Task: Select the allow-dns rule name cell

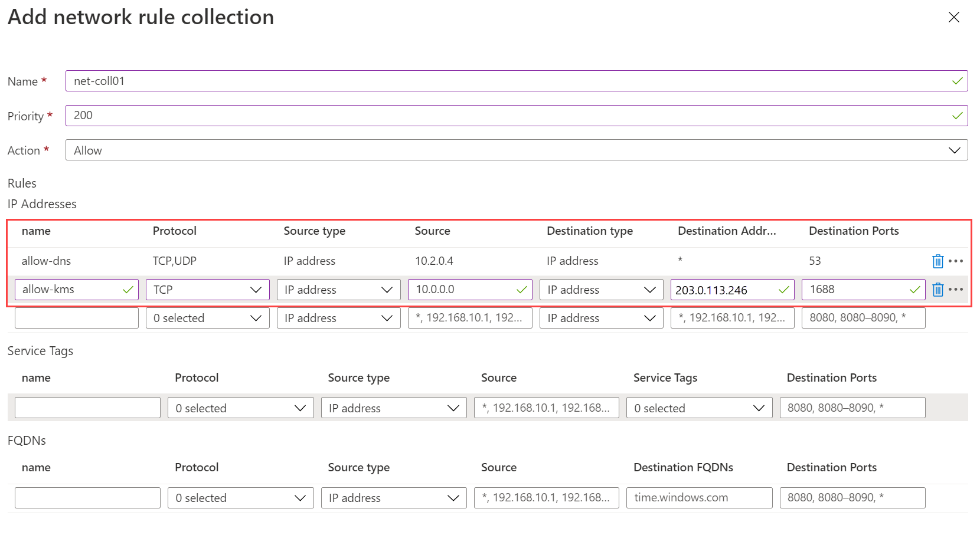Action: click(x=46, y=261)
